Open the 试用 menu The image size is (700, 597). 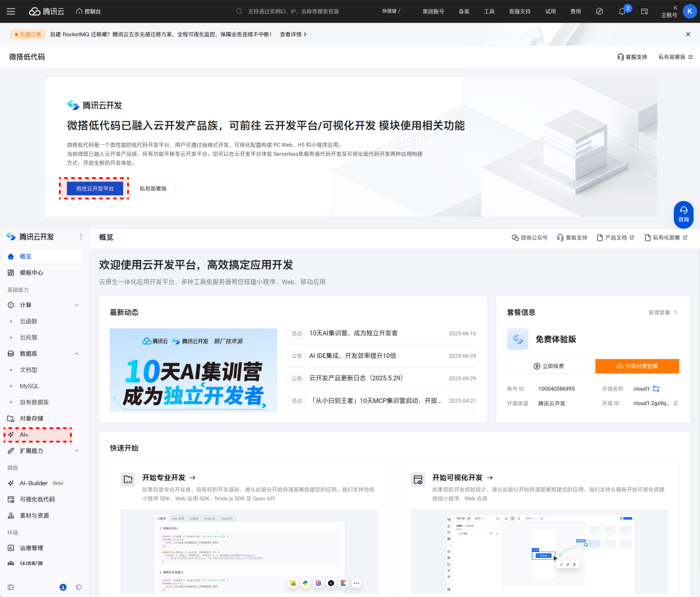tap(551, 11)
